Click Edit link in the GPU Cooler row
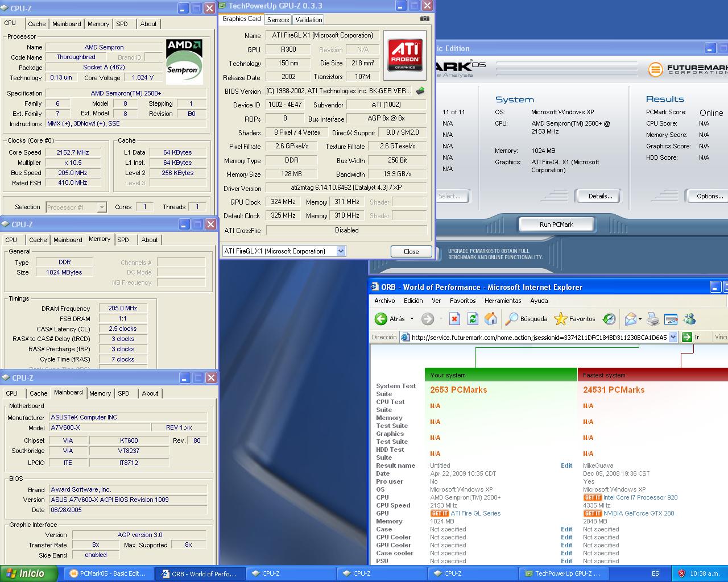Screen dimensions: 728x582 click(566, 545)
